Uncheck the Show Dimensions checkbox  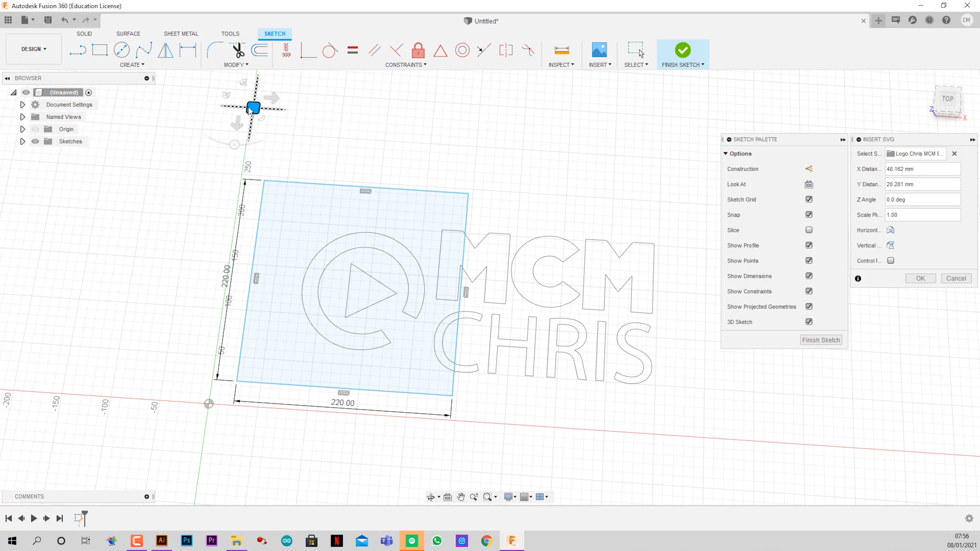tap(809, 276)
